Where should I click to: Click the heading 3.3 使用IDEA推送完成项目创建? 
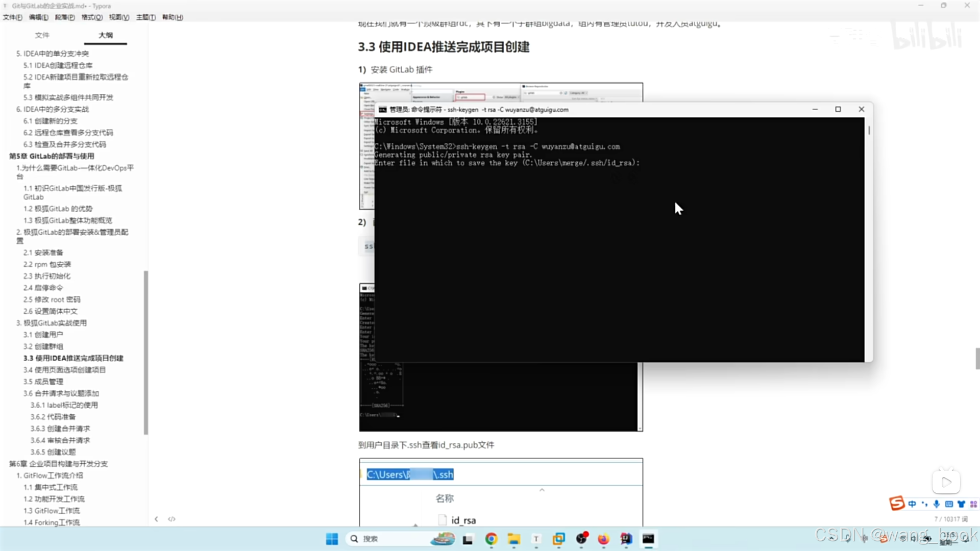[444, 47]
